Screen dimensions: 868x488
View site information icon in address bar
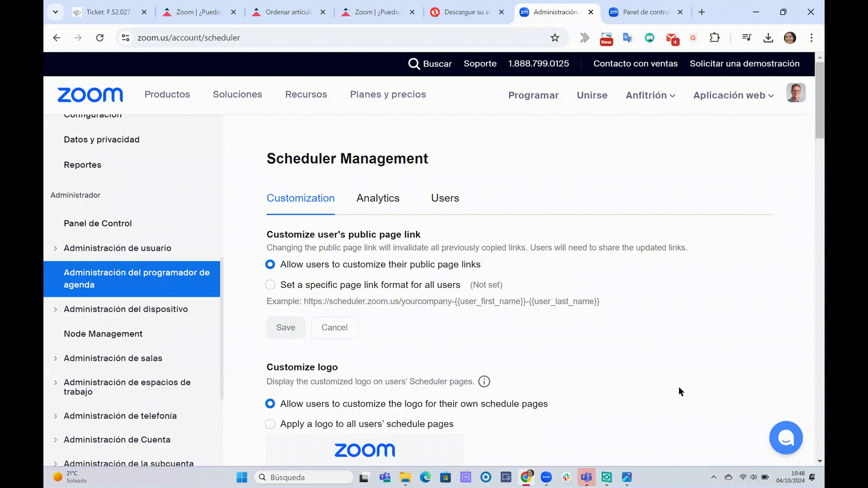126,38
